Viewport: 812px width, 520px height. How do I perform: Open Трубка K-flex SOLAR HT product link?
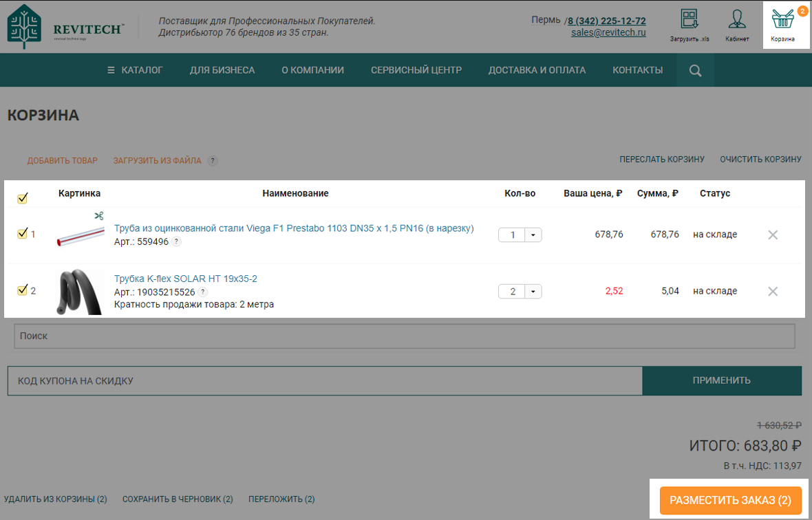point(185,279)
